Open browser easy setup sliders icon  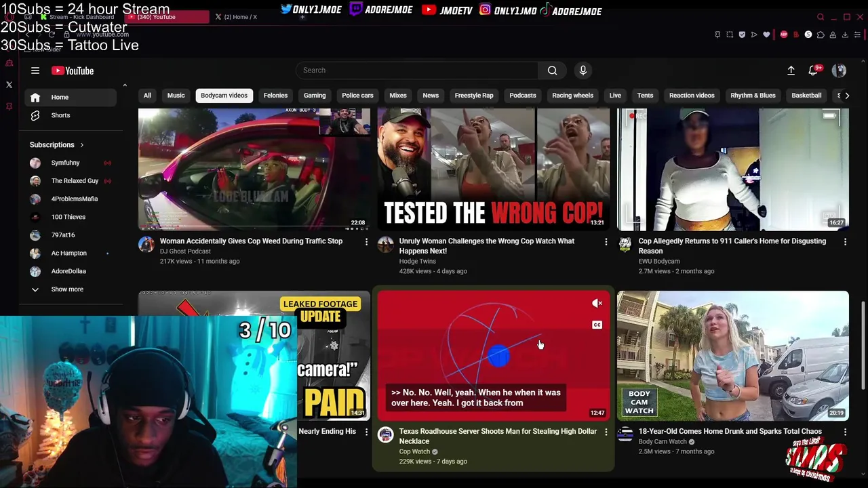[x=858, y=35]
